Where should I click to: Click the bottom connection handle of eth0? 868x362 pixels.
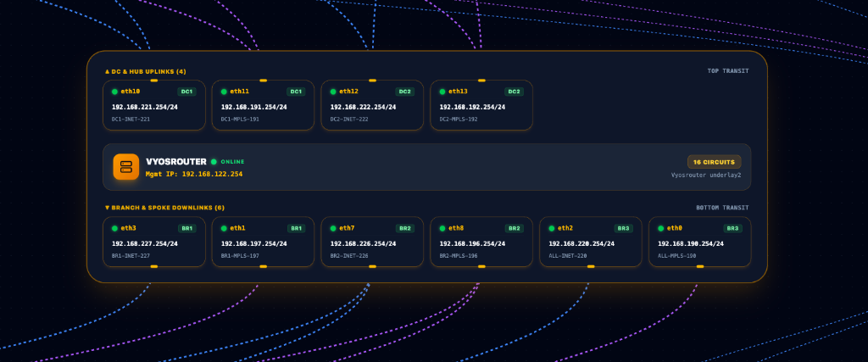click(x=699, y=267)
